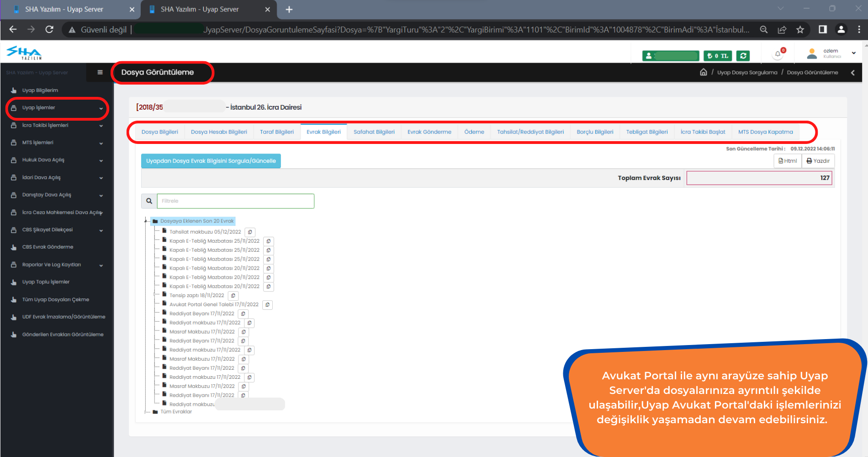Open the Tebligat Bilgileri tab
Image resolution: width=868 pixels, height=457 pixels.
pyautogui.click(x=647, y=132)
